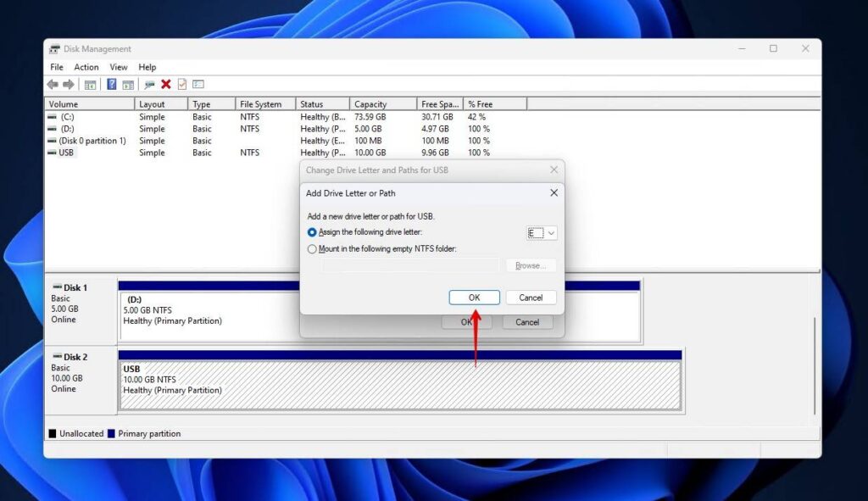Viewport: 868px width, 501px height.
Task: Click OK in the Add Drive Letter dialog
Action: click(473, 297)
